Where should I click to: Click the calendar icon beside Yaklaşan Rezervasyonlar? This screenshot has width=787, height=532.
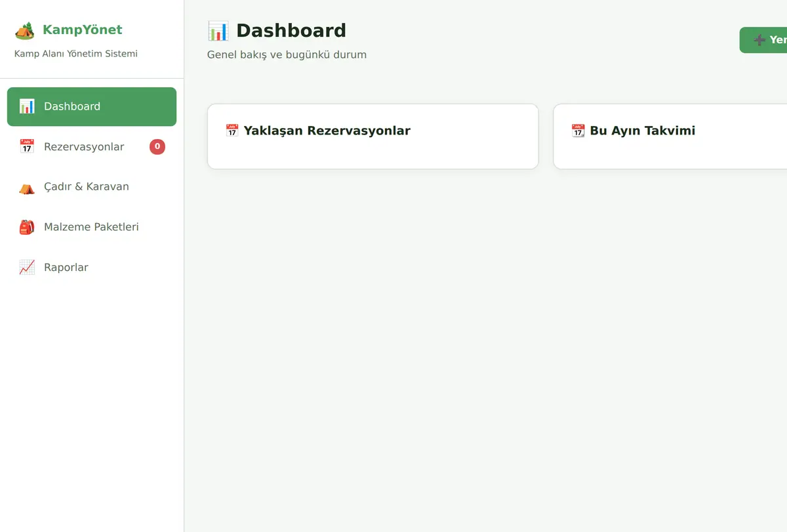[232, 131]
